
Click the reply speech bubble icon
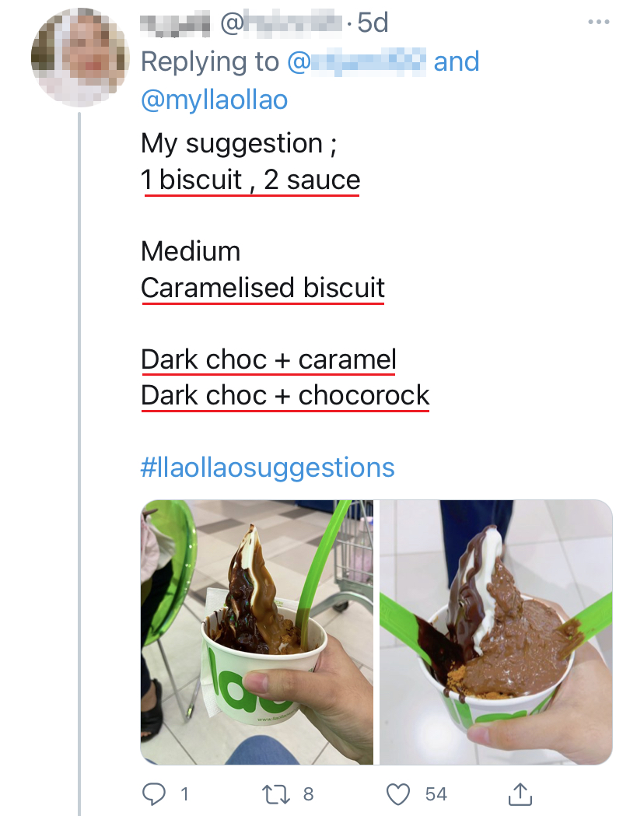click(x=155, y=793)
